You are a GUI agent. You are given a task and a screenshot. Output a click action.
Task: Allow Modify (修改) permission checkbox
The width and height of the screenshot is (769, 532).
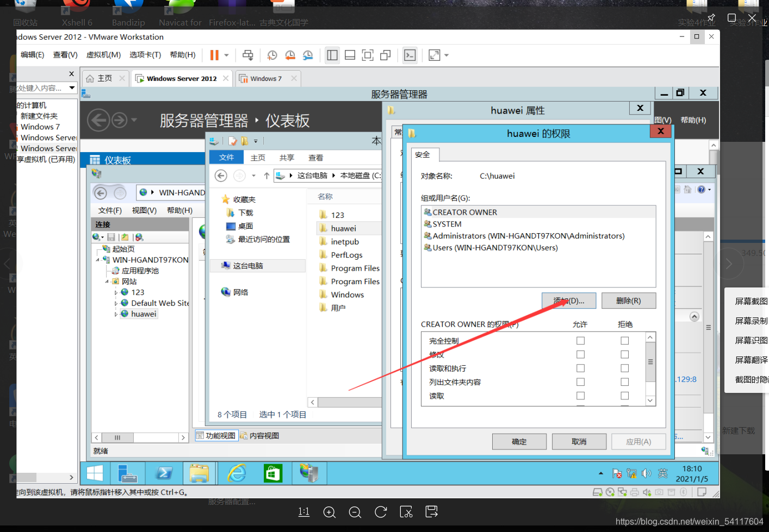580,354
